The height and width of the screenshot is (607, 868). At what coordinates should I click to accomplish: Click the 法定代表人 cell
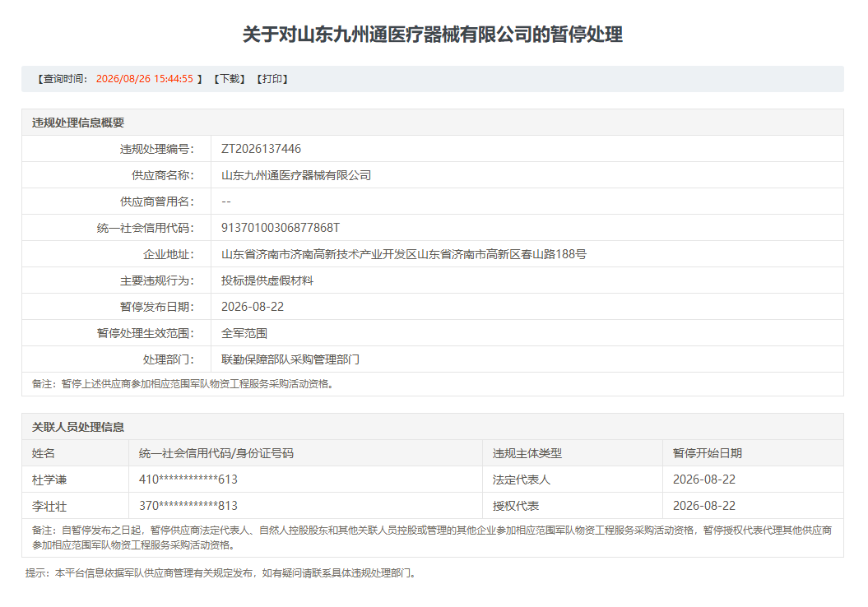pyautogui.click(x=522, y=480)
